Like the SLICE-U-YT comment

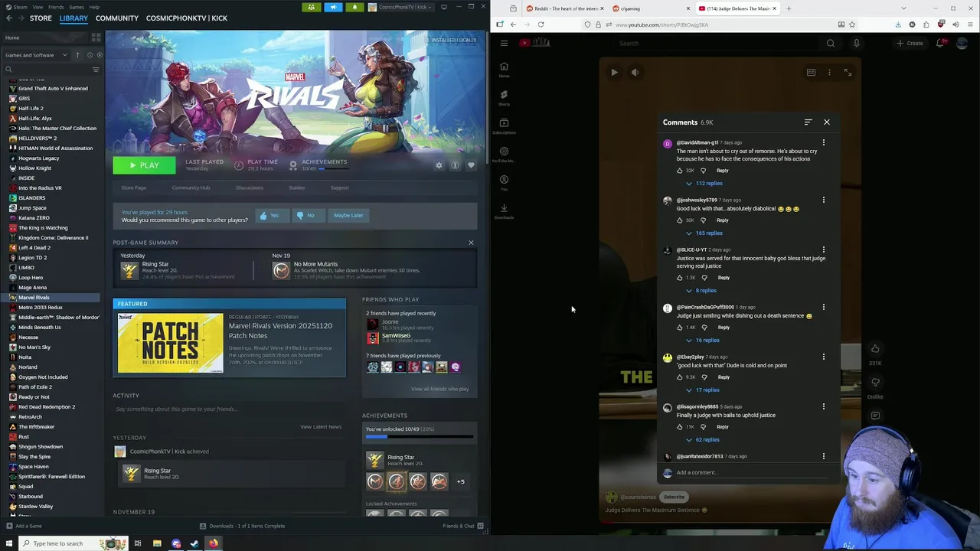click(x=680, y=278)
